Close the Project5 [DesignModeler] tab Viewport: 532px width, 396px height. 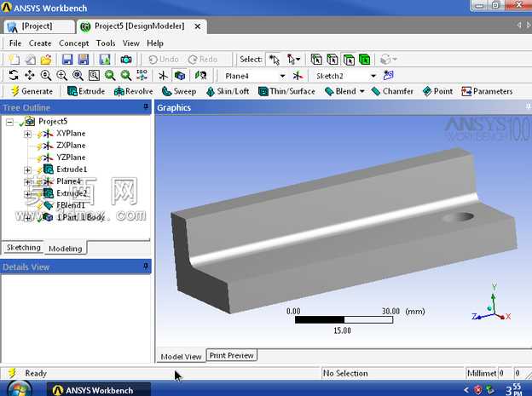click(x=197, y=26)
